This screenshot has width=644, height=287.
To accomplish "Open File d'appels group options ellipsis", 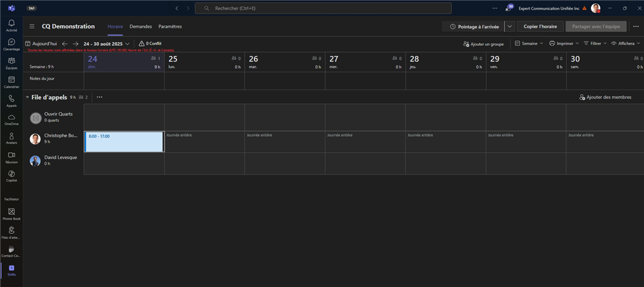I will [100, 97].
